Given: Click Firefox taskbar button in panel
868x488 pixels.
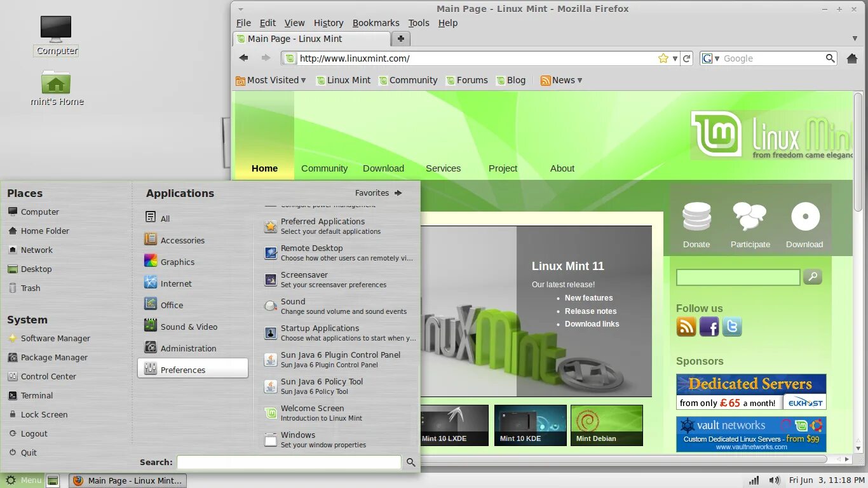Looking at the screenshot, I should (128, 480).
